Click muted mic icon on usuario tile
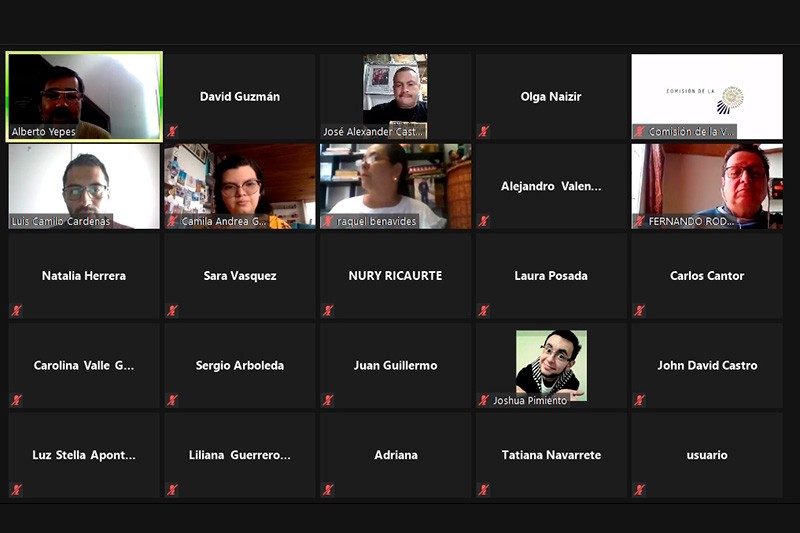This screenshot has height=533, width=800. click(639, 490)
